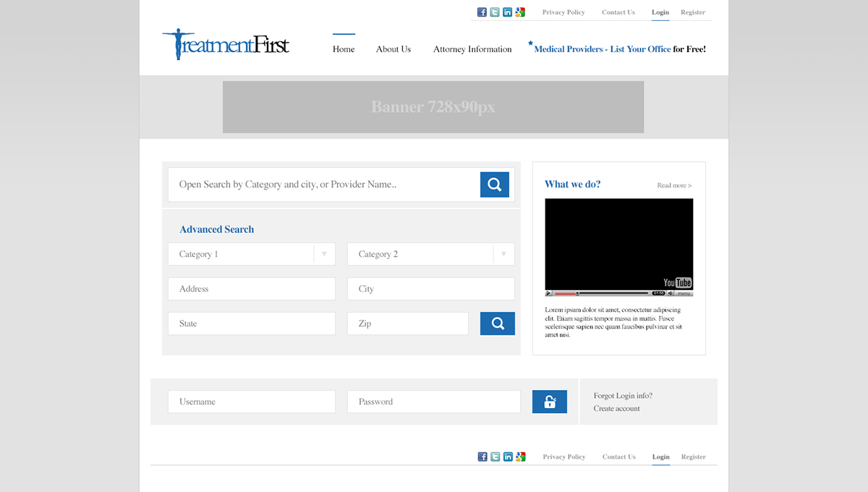This screenshot has height=492, width=868.
Task: Focus the Username input field
Action: (x=252, y=402)
